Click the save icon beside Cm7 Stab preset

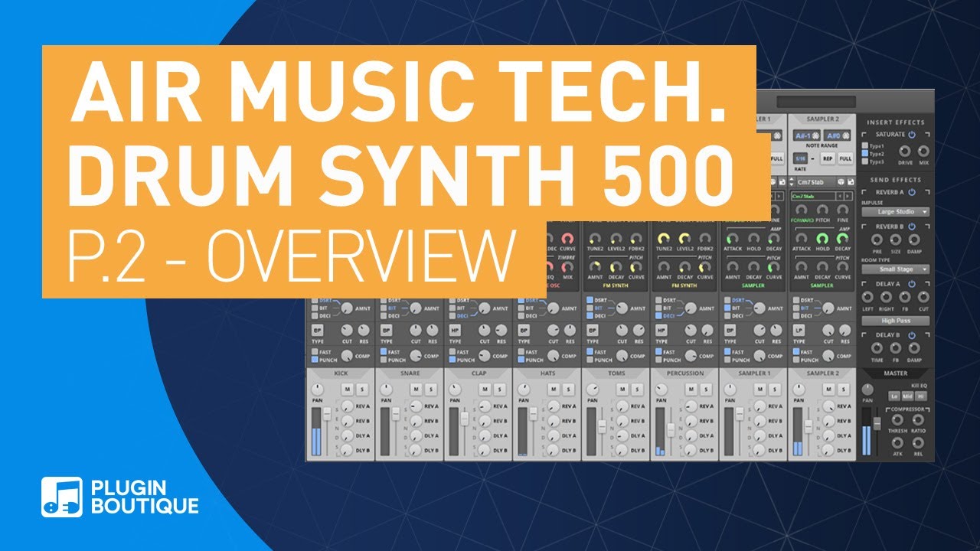tap(851, 182)
